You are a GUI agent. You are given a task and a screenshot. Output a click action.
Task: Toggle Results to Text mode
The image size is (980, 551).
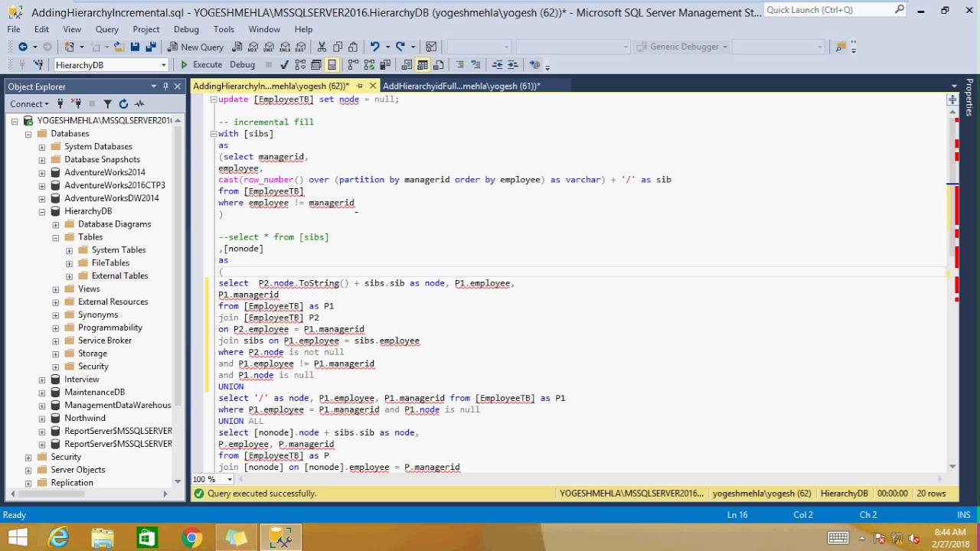[x=407, y=65]
